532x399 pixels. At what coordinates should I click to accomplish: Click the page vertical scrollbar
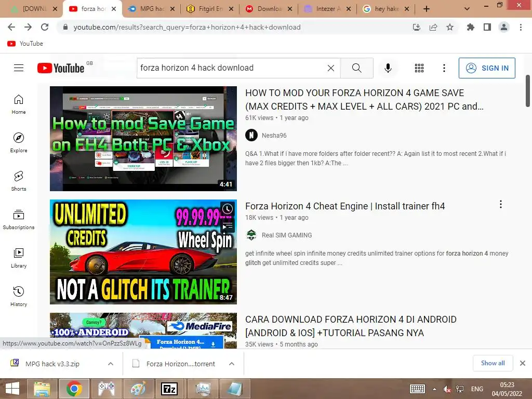click(x=528, y=91)
